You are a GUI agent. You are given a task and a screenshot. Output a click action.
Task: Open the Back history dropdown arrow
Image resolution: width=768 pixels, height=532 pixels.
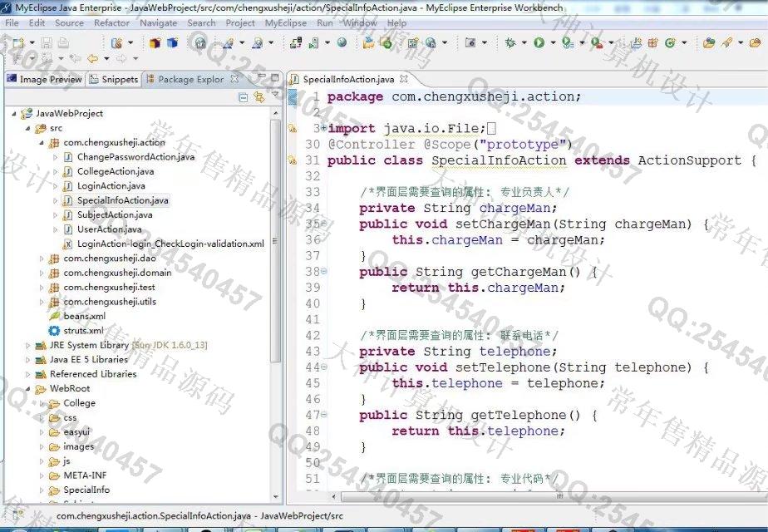[106, 59]
